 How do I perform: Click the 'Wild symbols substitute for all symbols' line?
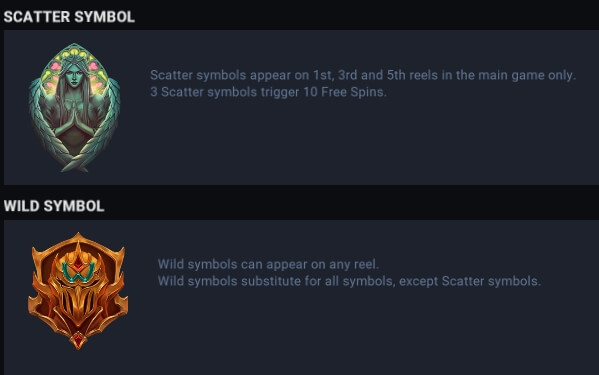click(x=350, y=281)
